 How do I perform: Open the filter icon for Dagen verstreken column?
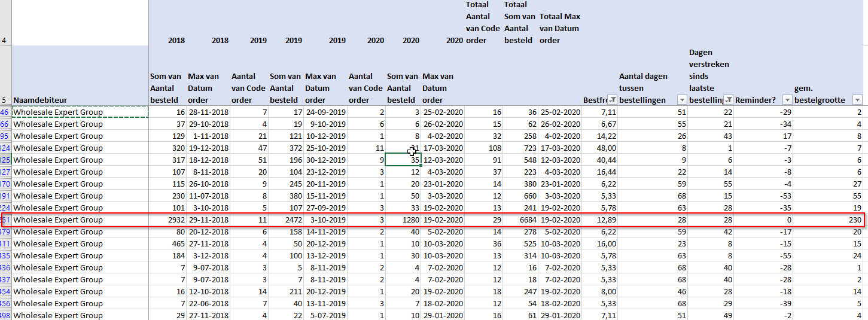728,100
